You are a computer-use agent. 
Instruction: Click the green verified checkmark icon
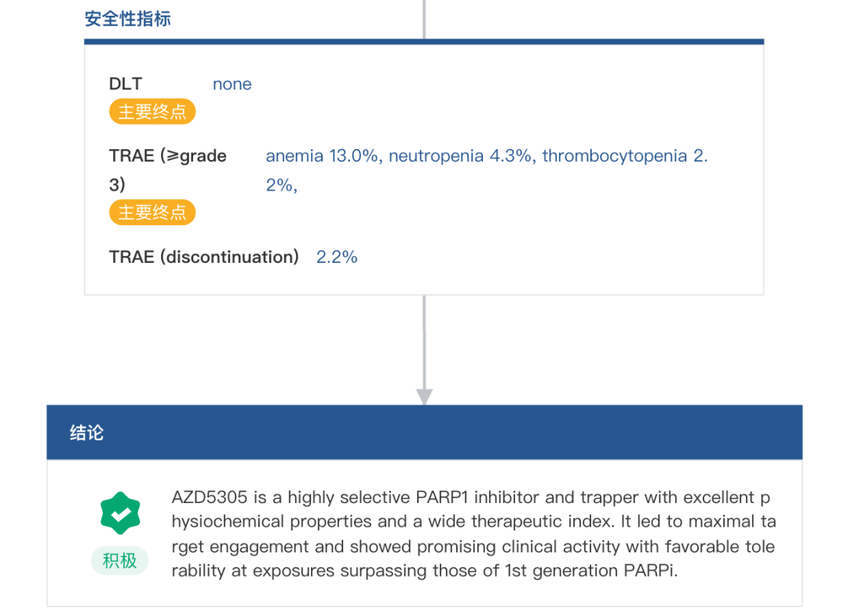pyautogui.click(x=120, y=513)
